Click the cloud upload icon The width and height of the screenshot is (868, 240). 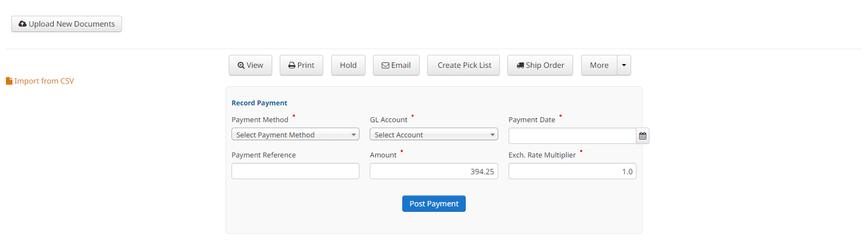[22, 24]
